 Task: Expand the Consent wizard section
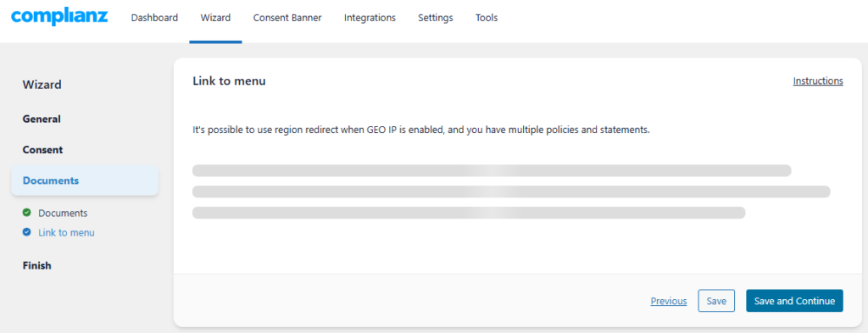point(42,150)
